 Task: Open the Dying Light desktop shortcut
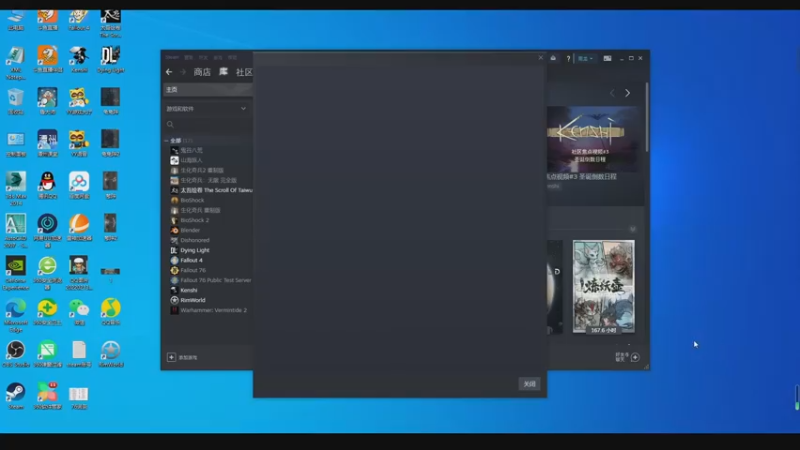pyautogui.click(x=111, y=59)
